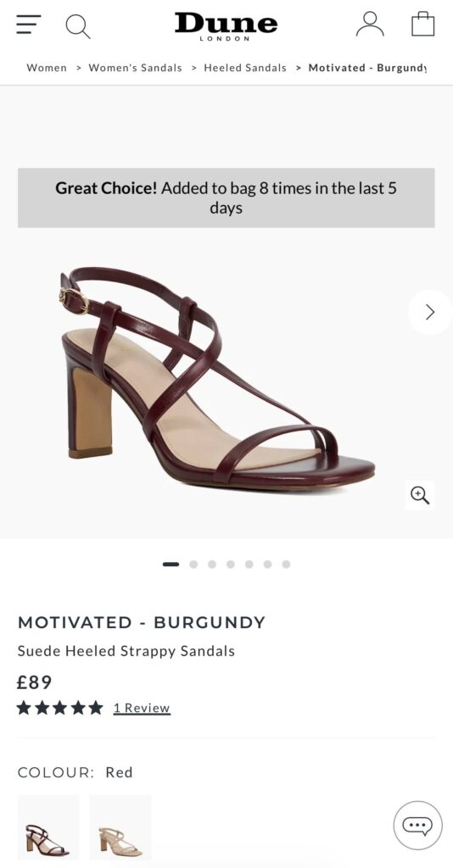Tap the Dune London logo
Screen dimensions: 453x868
226,26
